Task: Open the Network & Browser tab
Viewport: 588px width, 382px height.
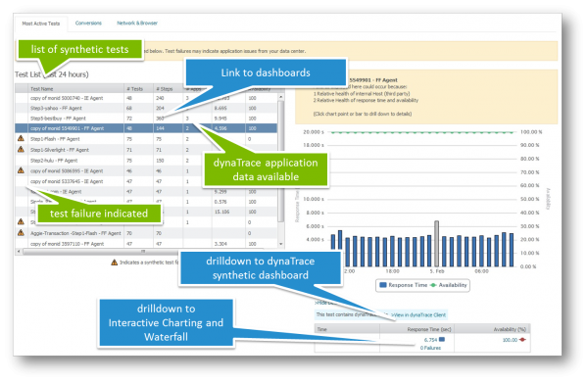Action: coord(137,23)
